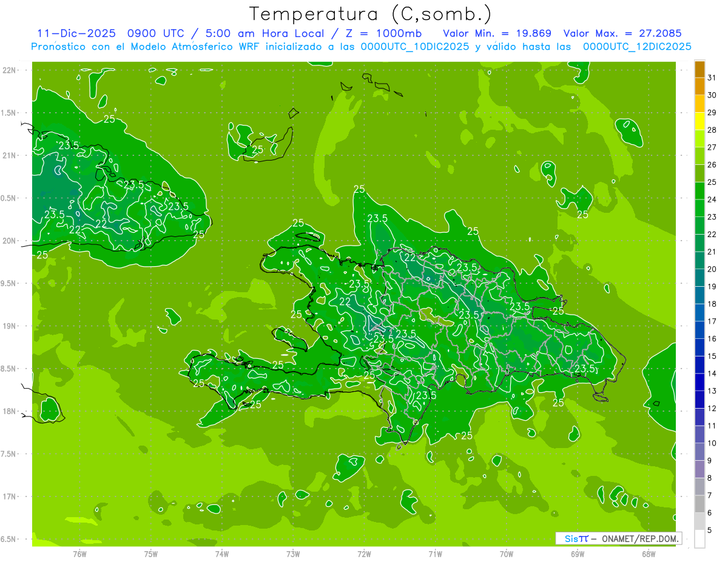Click the latitude label "17N"
Screen dimensions: 728x562
[9, 497]
